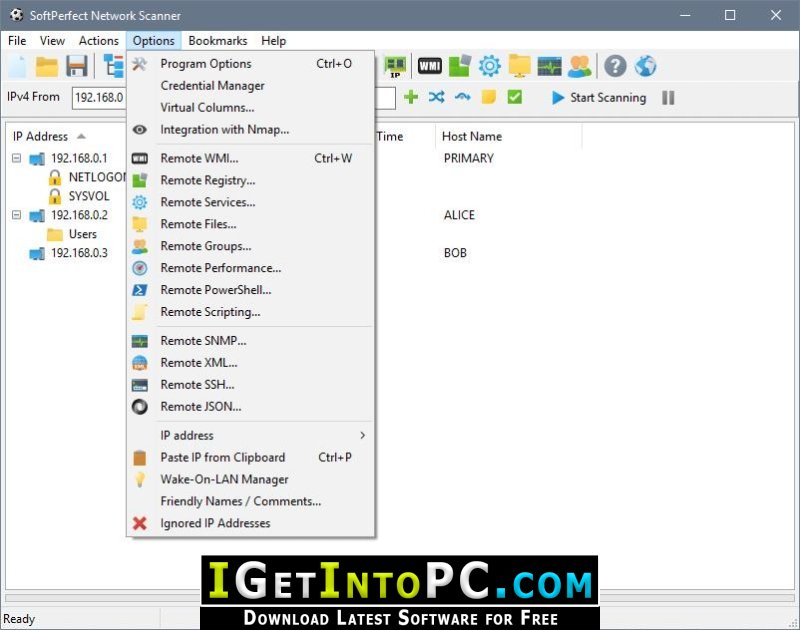Screen dimensions: 800x630
Task: Choose Remote Files from Options menu
Action: pyautogui.click(x=251, y=224)
